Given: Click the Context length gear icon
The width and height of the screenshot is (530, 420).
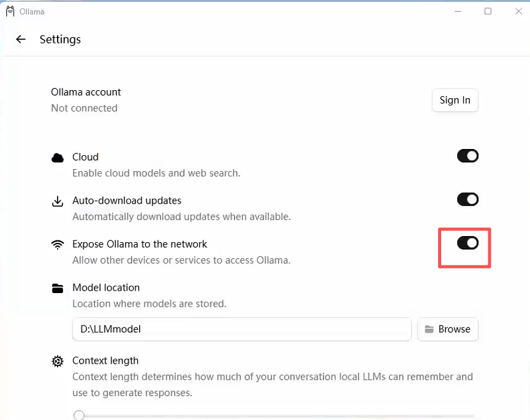Looking at the screenshot, I should pyautogui.click(x=58, y=361).
